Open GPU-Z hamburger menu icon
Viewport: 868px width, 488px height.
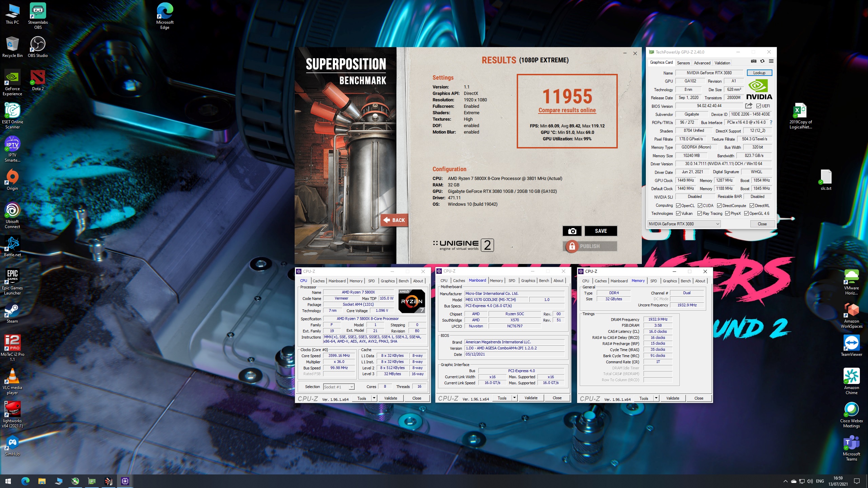(771, 61)
